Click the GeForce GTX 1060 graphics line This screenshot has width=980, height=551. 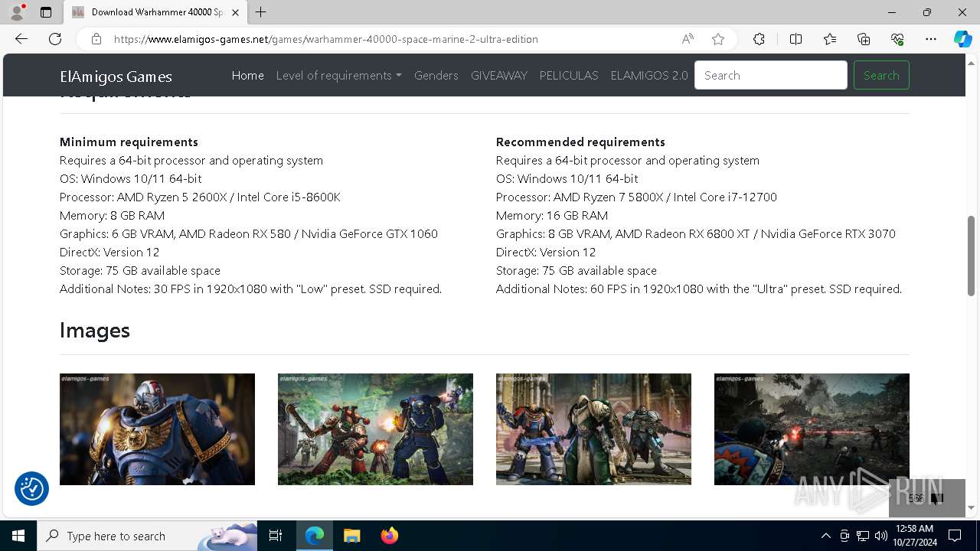249,233
